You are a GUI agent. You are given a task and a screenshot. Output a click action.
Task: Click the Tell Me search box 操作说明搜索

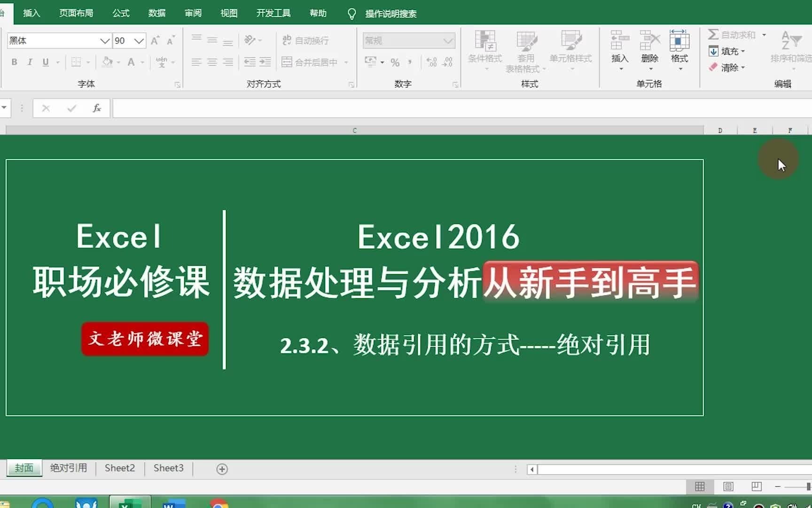[391, 14]
